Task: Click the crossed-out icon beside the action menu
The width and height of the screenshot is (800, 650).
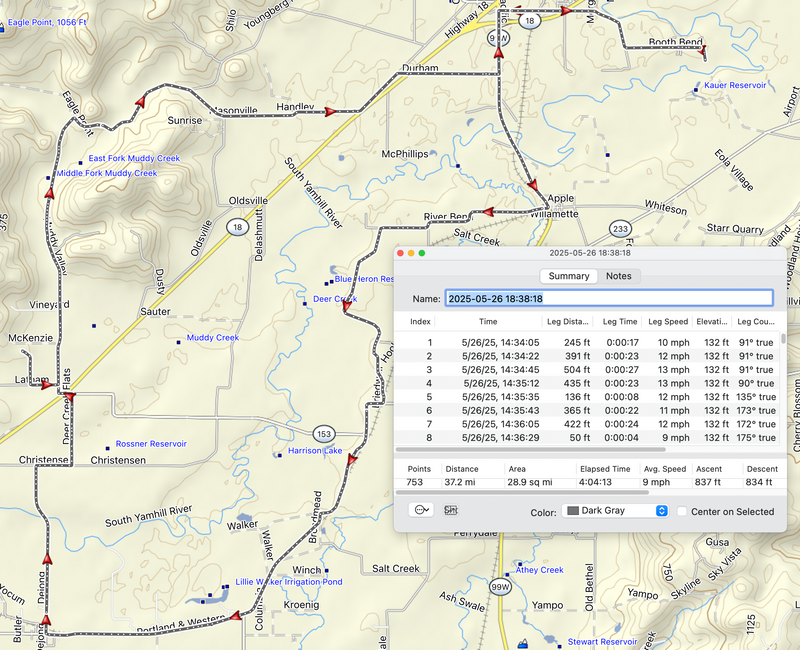Action: click(451, 510)
